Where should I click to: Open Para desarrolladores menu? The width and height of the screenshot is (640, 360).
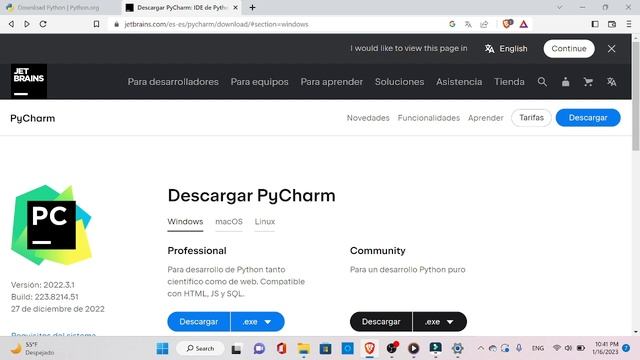173,82
